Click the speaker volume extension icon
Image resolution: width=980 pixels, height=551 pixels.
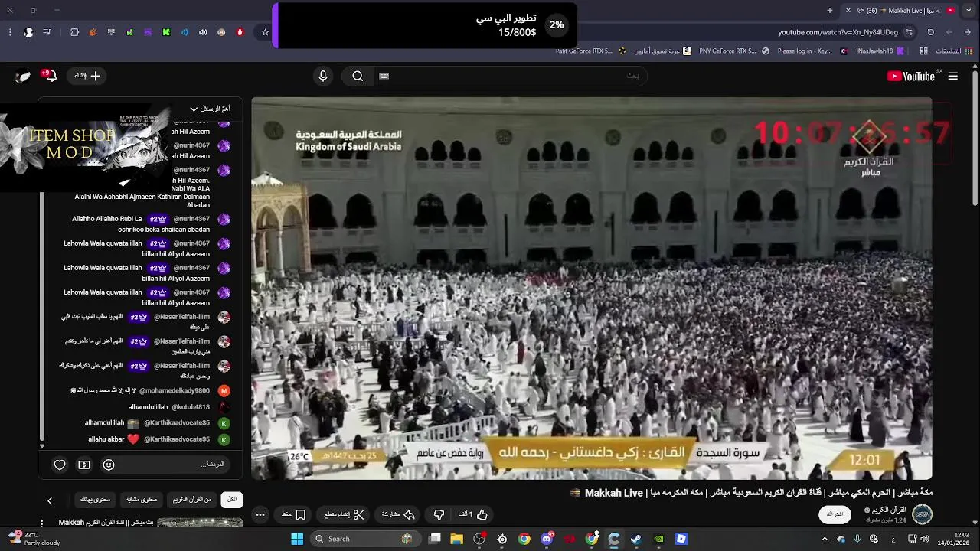click(203, 32)
